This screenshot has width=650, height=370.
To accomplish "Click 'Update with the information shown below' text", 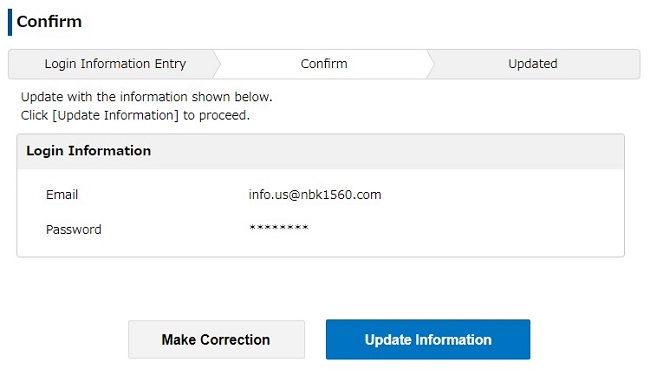I will 146,97.
